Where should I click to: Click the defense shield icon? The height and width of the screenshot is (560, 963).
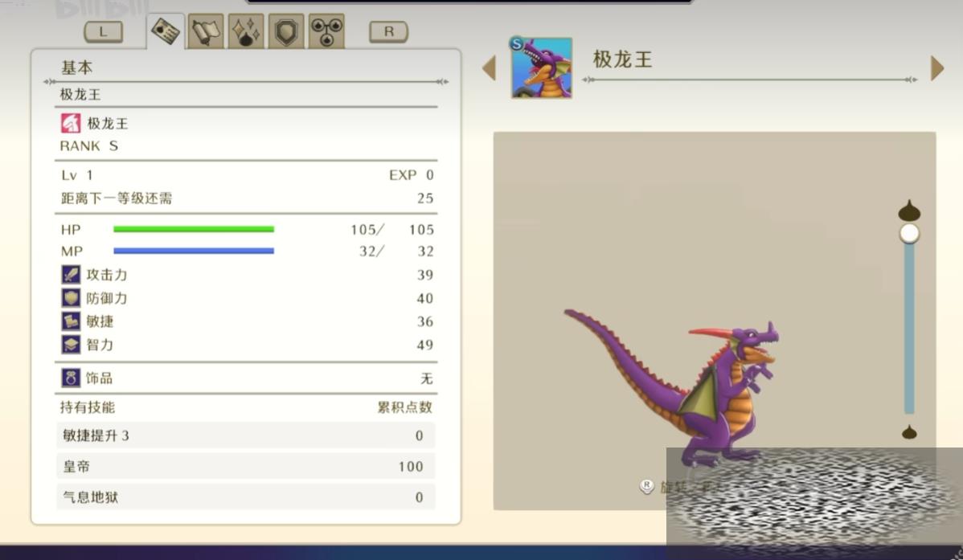pos(71,298)
